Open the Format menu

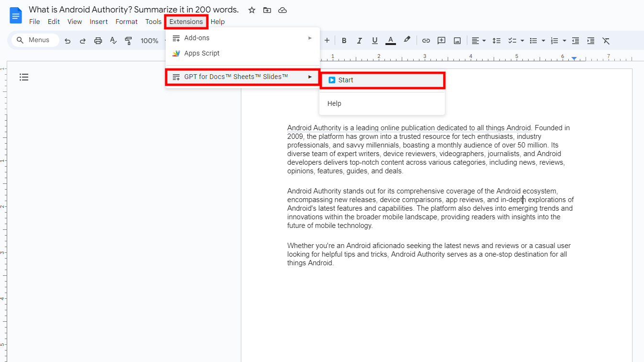coord(126,22)
